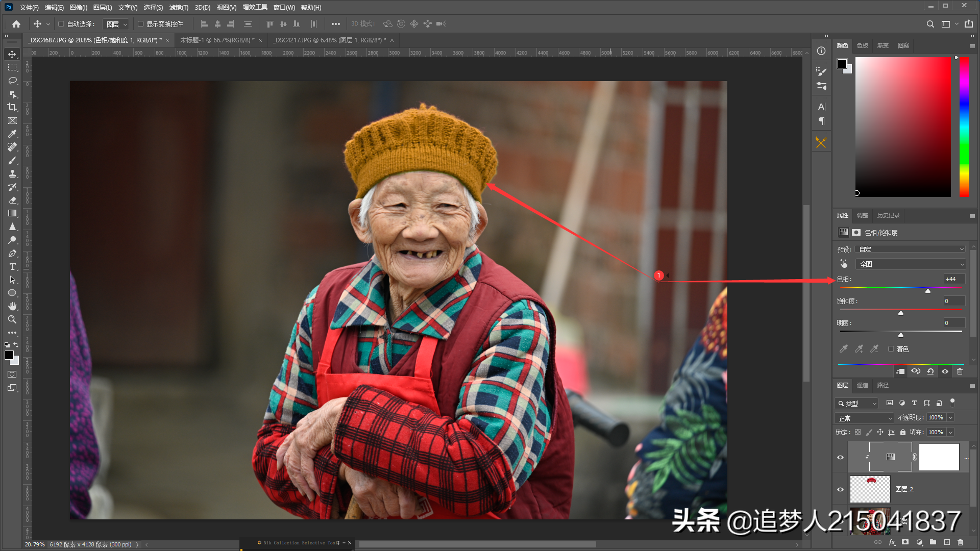Select the Hand tool
Screen dimensions: 980x551
12,306
